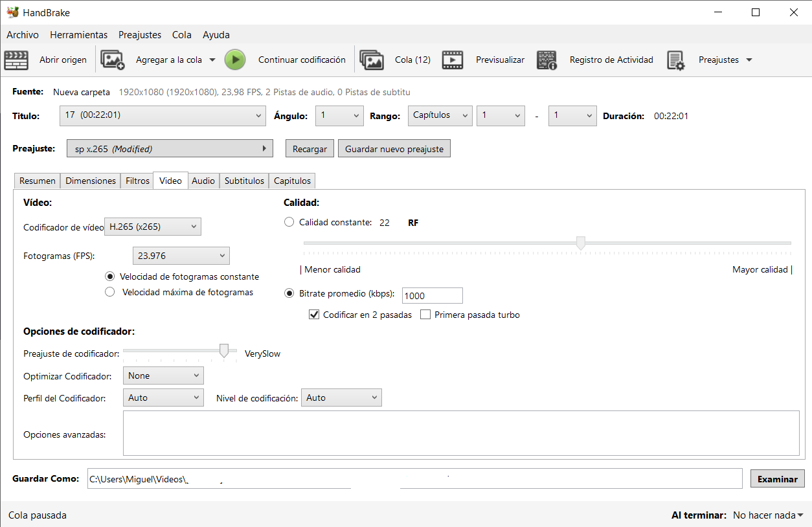Open the Archivo menu

coord(23,35)
